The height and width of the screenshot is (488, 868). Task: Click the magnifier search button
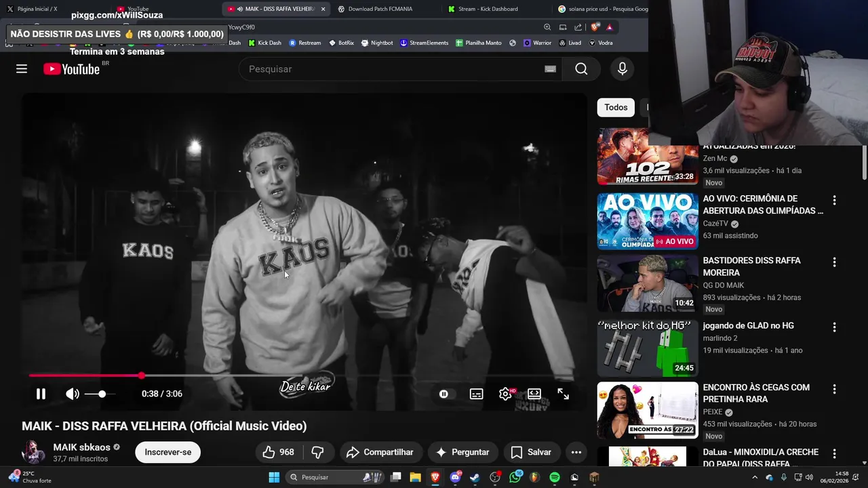coord(581,68)
